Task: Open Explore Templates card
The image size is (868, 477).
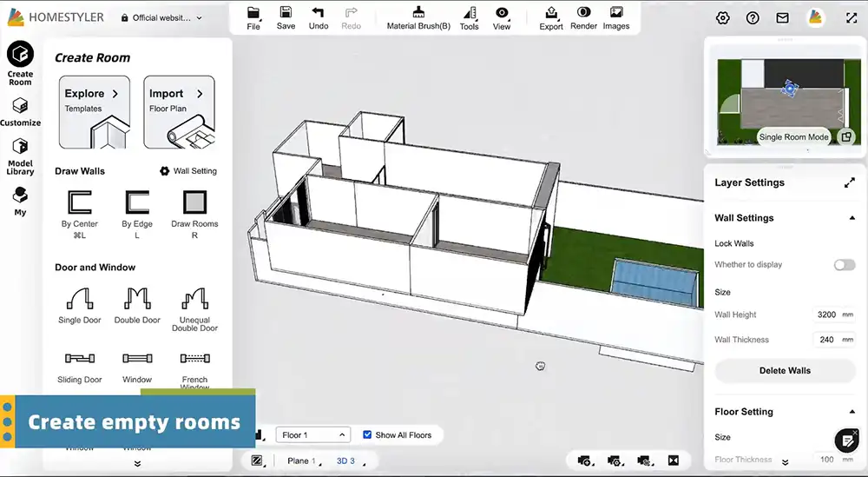Action: (x=95, y=112)
